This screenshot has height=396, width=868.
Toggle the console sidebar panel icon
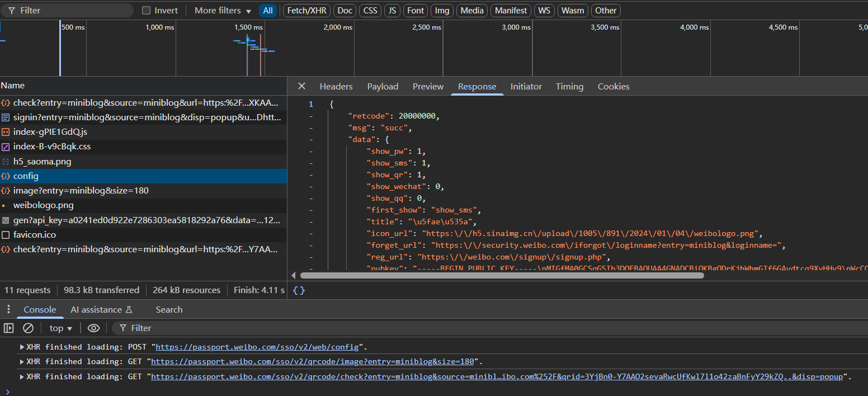pos(8,328)
